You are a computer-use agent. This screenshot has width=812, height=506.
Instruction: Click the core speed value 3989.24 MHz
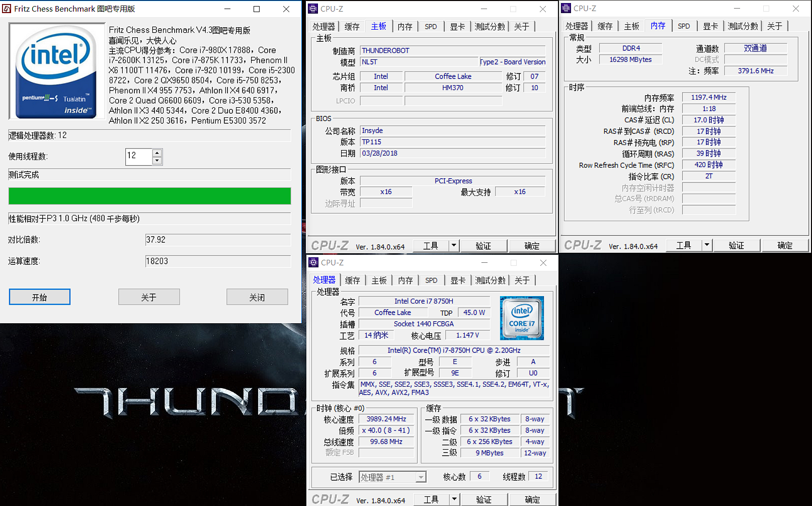click(386, 419)
